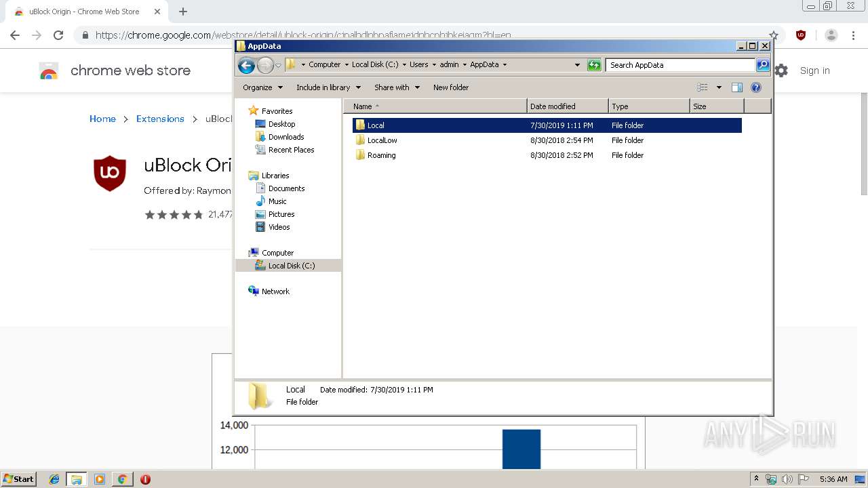Click Computer in the address breadcrumb

(325, 65)
